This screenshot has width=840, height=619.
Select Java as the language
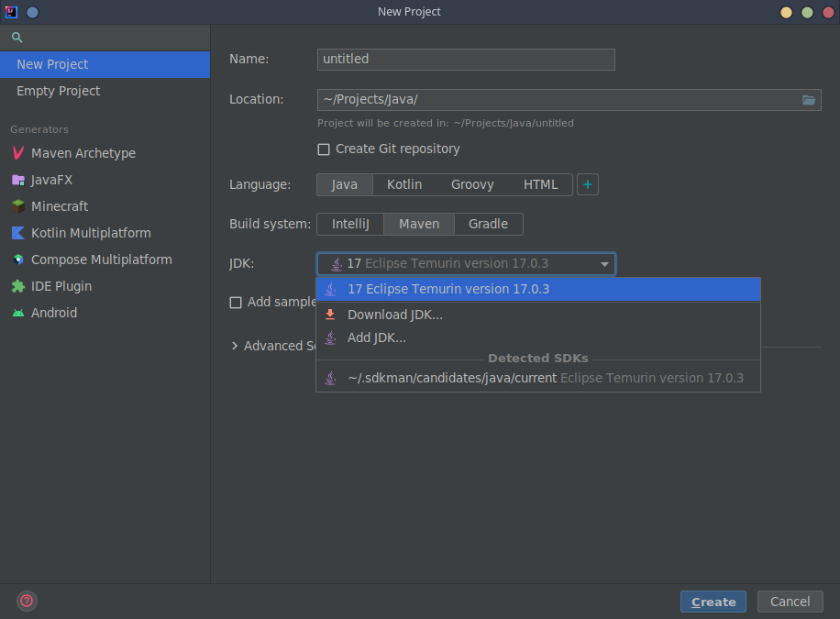pyautogui.click(x=345, y=184)
